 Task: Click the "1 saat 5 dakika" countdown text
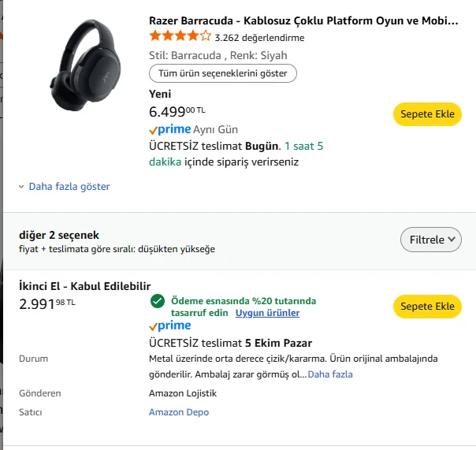[x=303, y=146]
